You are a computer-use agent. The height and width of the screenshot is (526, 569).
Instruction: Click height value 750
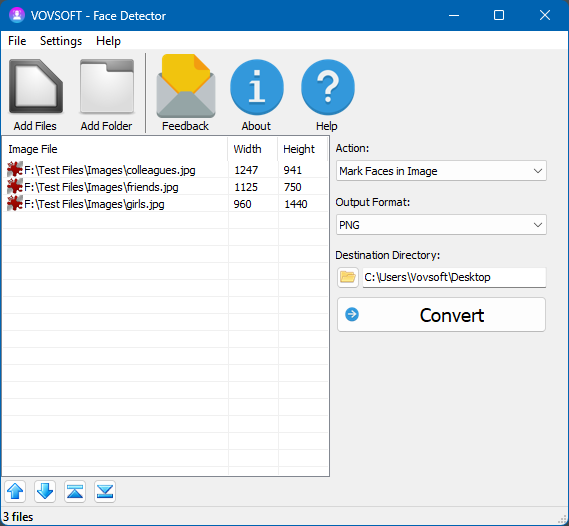[x=292, y=187]
